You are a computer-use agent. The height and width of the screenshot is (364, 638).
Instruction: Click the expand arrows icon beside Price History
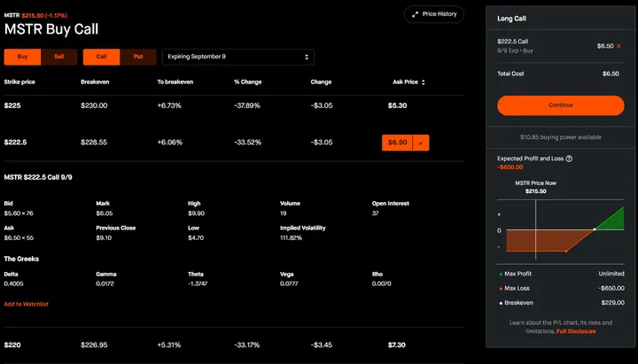point(416,15)
